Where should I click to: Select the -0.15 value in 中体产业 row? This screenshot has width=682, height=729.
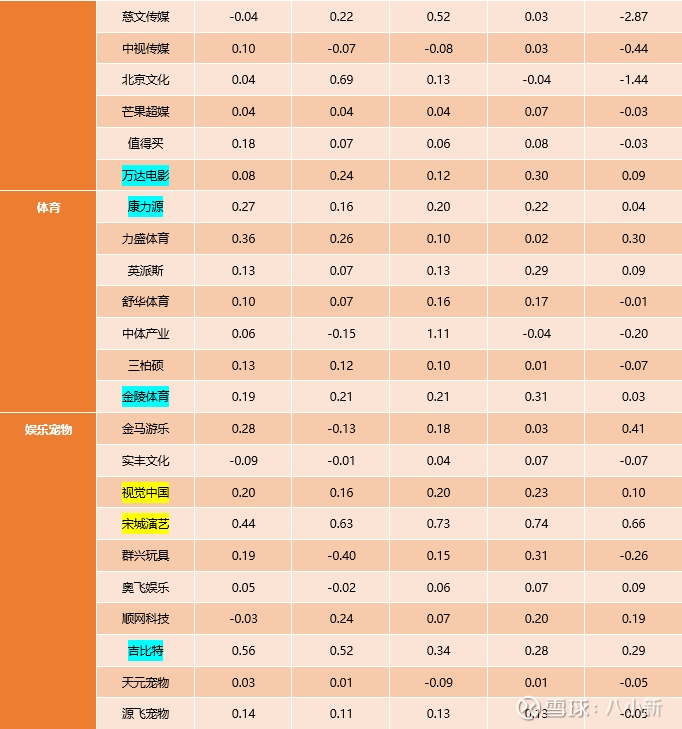(341, 334)
